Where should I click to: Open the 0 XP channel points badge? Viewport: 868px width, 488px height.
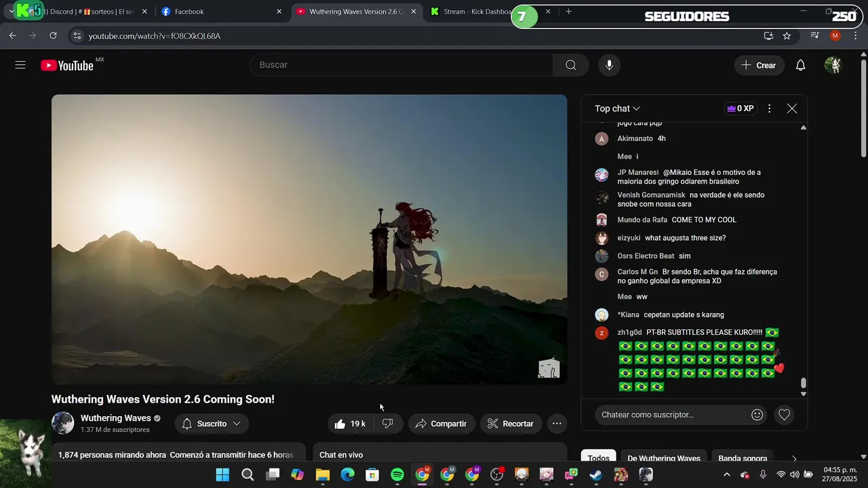pyautogui.click(x=741, y=108)
